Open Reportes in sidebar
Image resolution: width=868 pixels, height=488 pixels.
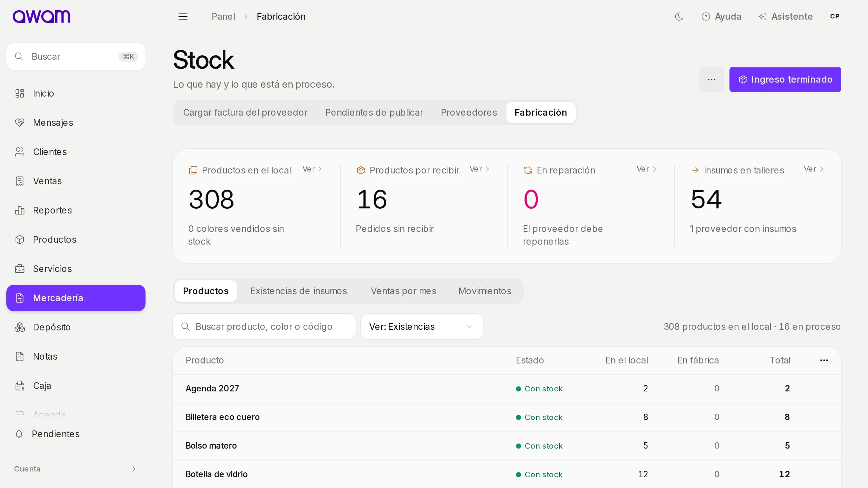coord(76,210)
